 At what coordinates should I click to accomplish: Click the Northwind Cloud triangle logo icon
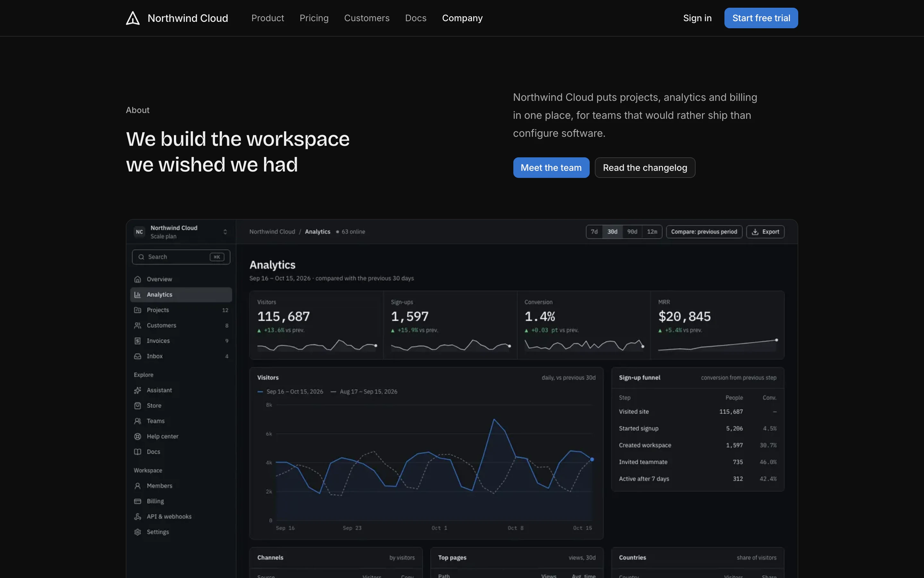[133, 18]
